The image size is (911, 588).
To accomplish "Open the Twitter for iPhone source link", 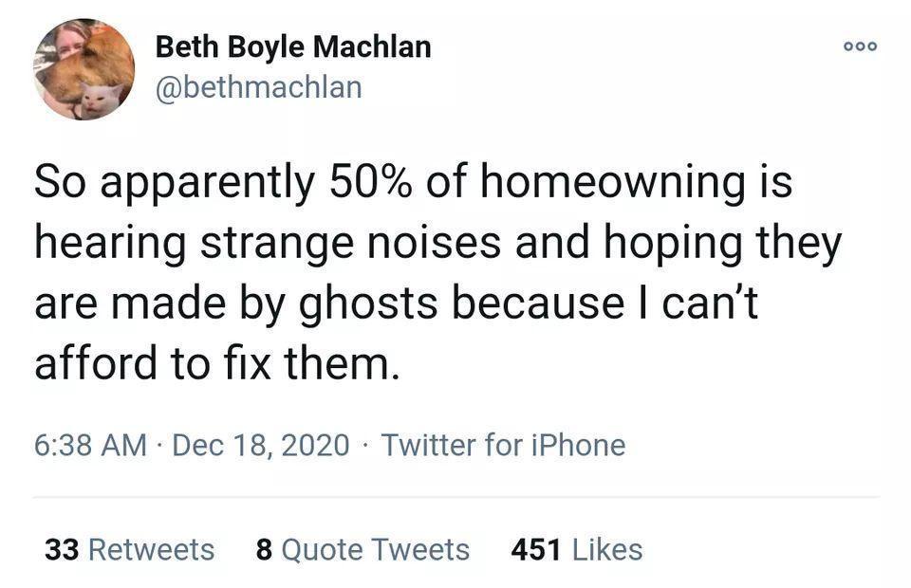I will coord(503,445).
